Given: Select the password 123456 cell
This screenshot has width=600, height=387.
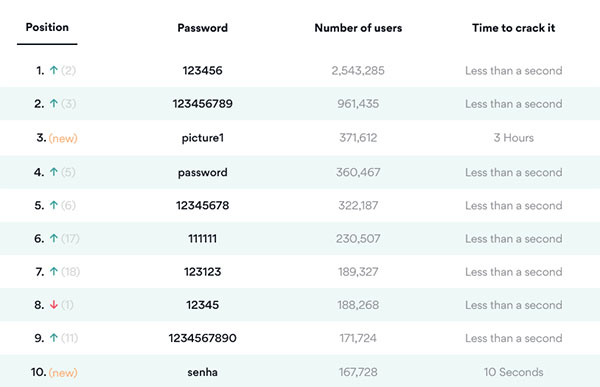Looking at the screenshot, I should pos(202,70).
